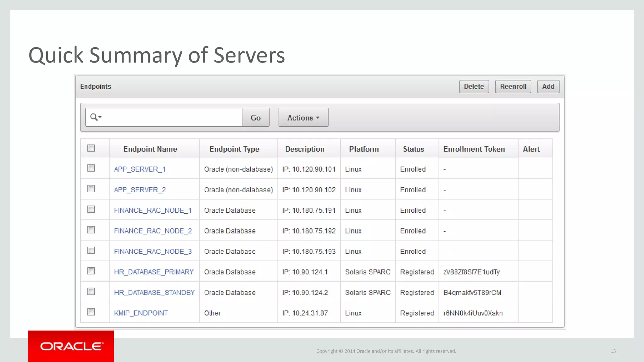Click the Oracle logo
This screenshot has height=362, width=644.
[x=71, y=346]
